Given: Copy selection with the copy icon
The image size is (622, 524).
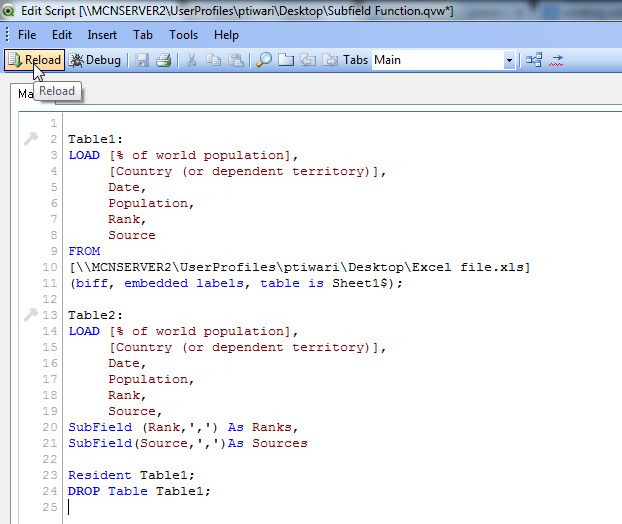Looking at the screenshot, I should (214, 60).
